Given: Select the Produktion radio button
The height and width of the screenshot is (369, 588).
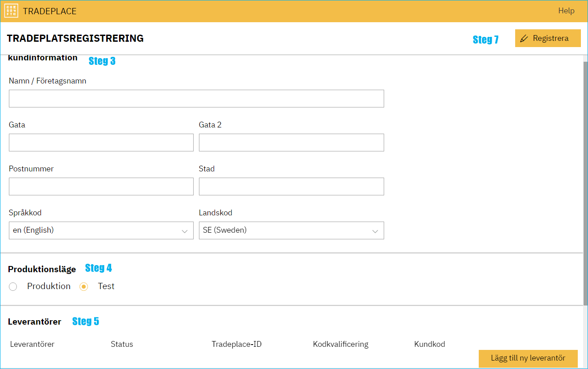Looking at the screenshot, I should pos(13,287).
